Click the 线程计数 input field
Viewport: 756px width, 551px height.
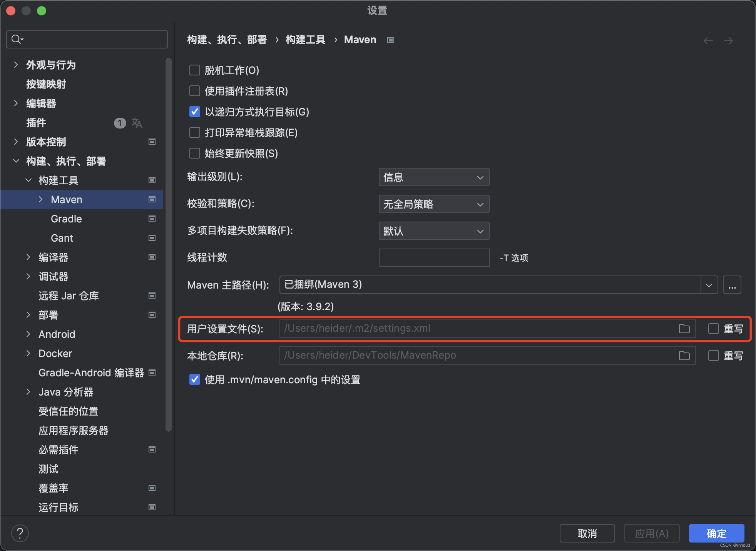point(434,258)
